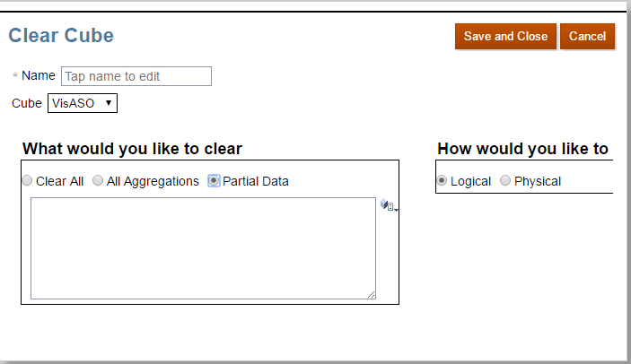Switch to Physical clear type
This screenshot has height=364, width=631.
pyautogui.click(x=505, y=181)
